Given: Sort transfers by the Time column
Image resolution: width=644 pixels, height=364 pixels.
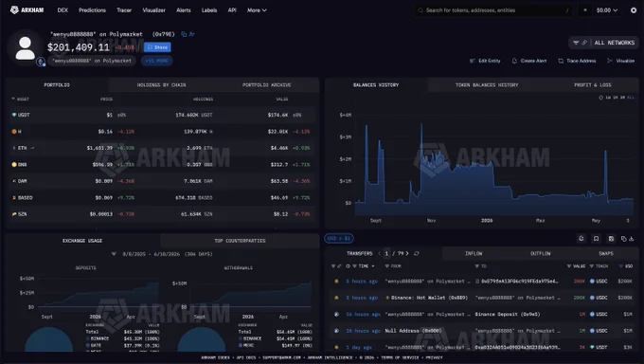Looking at the screenshot, I should click(x=364, y=266).
